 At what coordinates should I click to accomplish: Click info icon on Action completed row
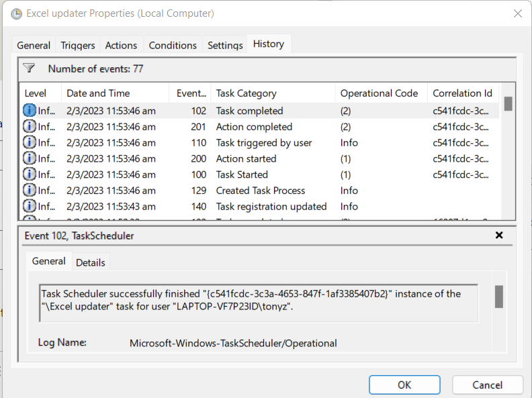30,126
